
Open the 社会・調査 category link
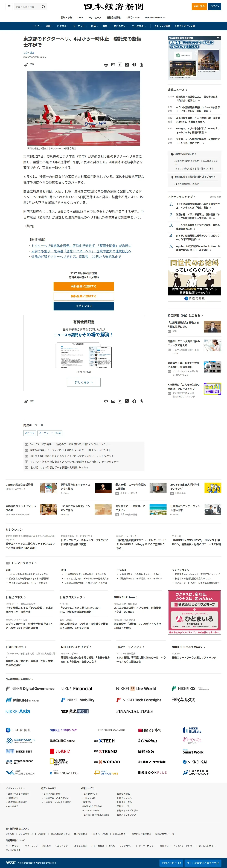[x=29, y=53]
